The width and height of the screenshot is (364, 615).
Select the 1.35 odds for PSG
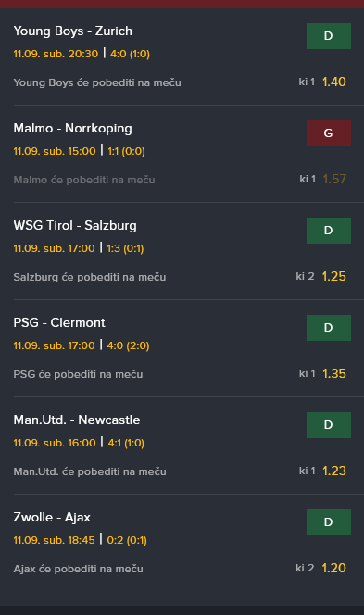pyautogui.click(x=334, y=374)
